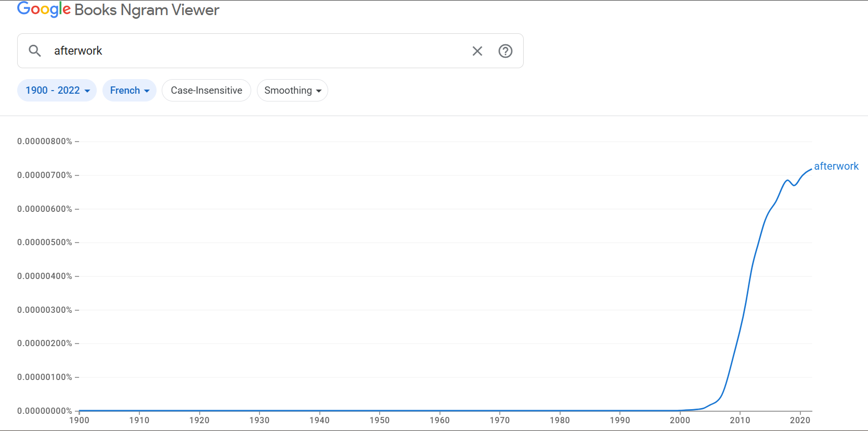868x431 pixels.
Task: Click the 1900 x-axis year label
Action: [x=79, y=421]
